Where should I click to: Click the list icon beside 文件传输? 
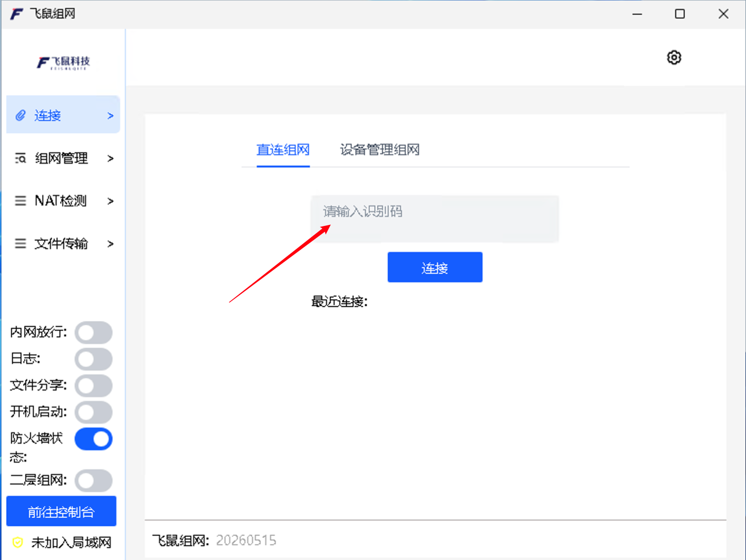pyautogui.click(x=20, y=244)
